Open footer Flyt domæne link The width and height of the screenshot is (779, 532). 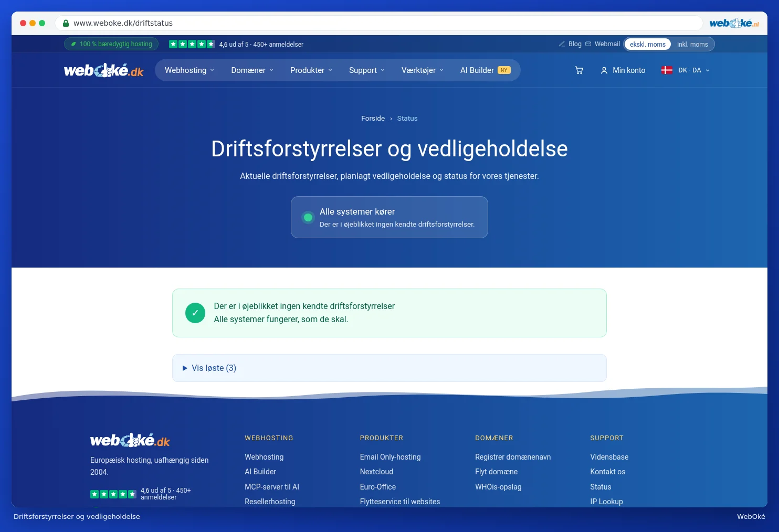[496, 472]
